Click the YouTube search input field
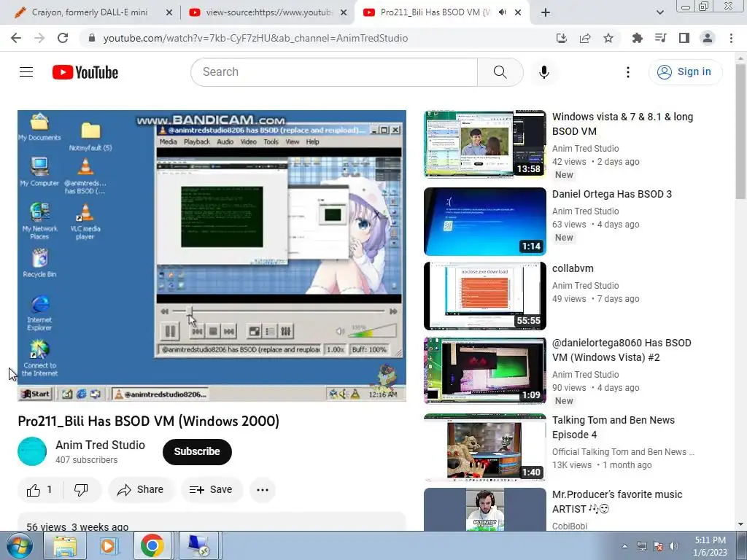 coord(333,72)
